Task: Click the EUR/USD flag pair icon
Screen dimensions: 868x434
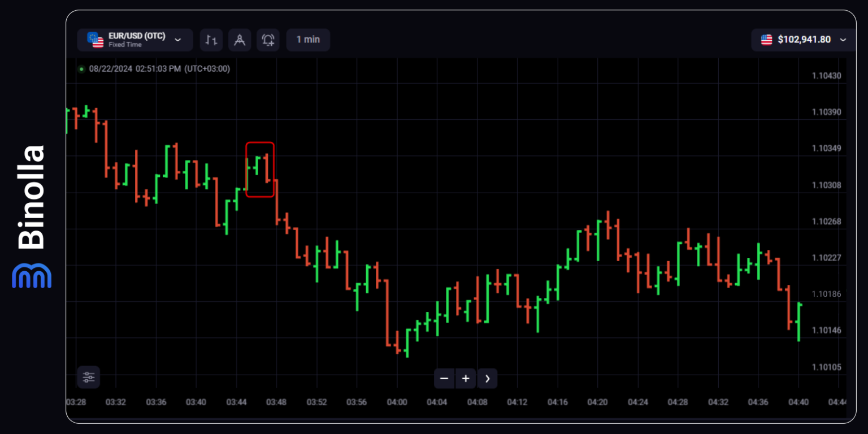Action: pos(95,40)
